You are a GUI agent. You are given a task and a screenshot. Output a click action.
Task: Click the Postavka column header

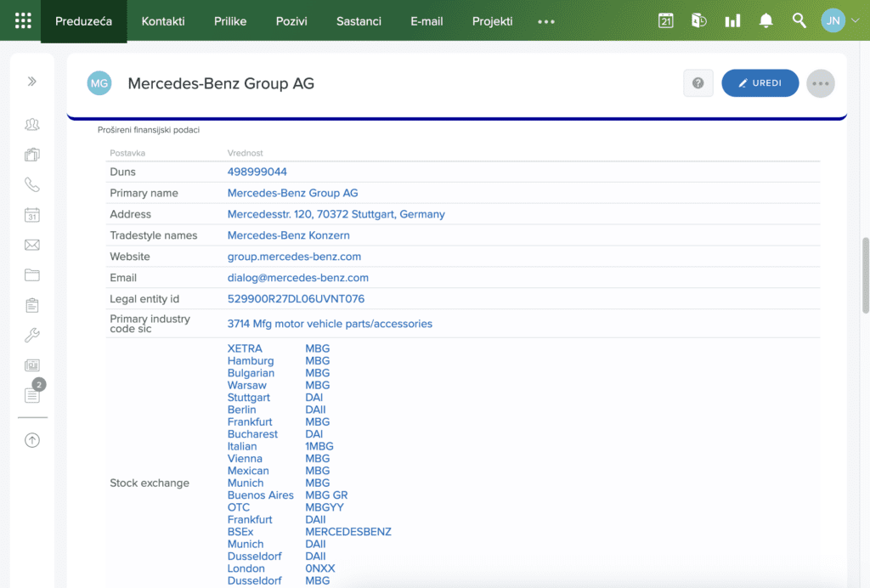pos(127,153)
